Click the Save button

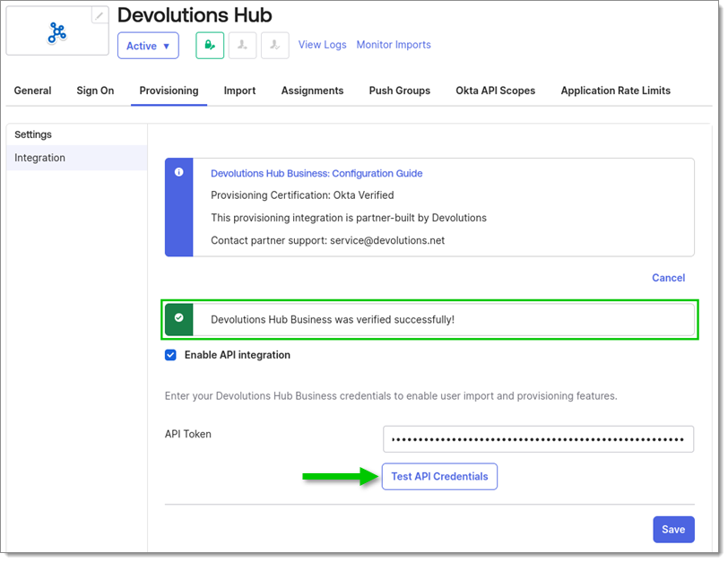pyautogui.click(x=673, y=530)
